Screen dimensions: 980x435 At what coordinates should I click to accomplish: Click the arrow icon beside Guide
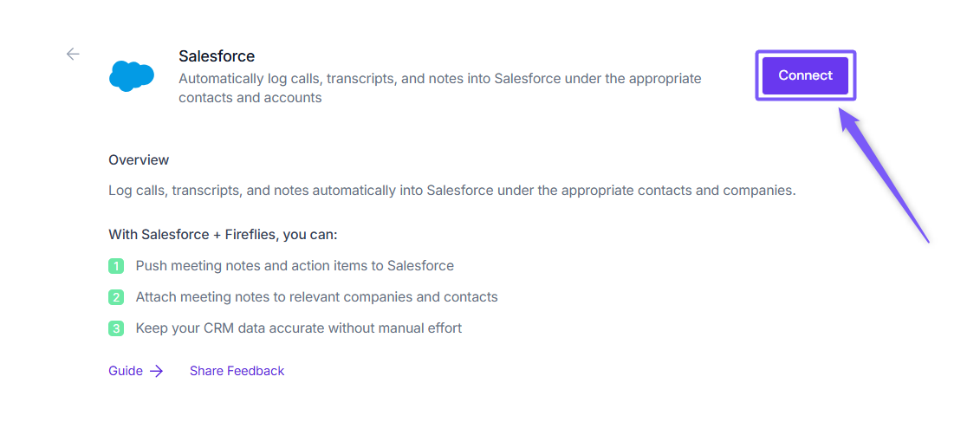coord(156,371)
